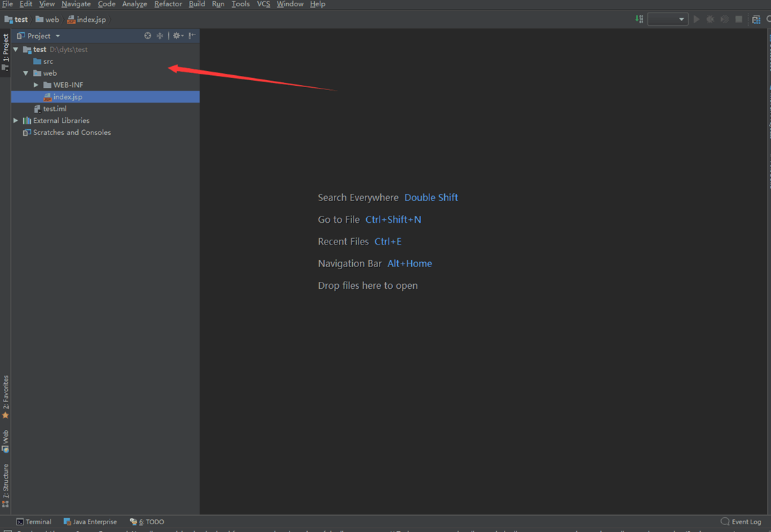Collapse the web folder arrow
771x532 pixels.
(x=25, y=73)
